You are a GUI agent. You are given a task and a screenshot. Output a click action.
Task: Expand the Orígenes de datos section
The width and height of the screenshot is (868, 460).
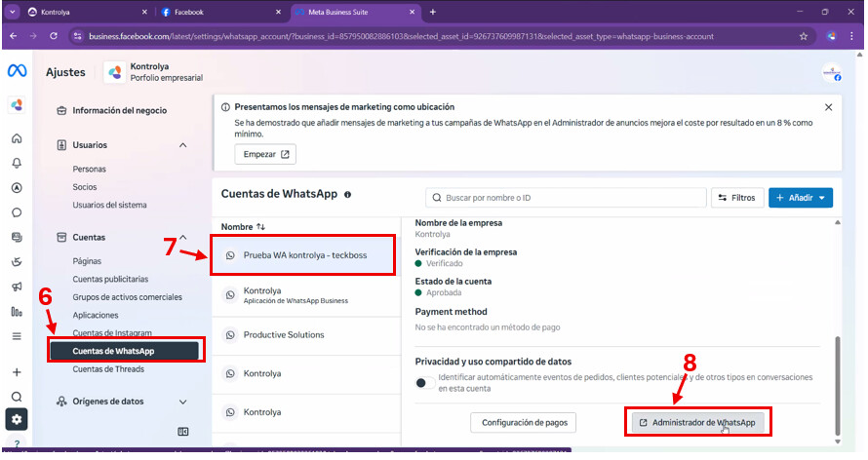(183, 401)
